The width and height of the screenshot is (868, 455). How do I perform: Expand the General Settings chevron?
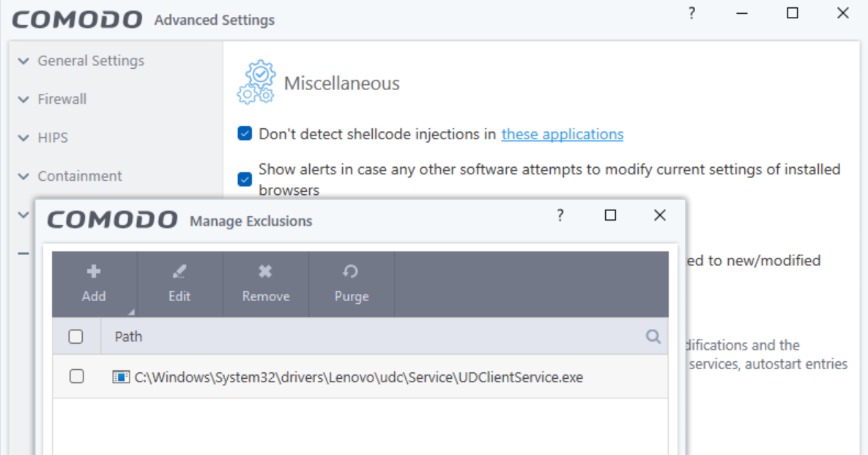click(x=23, y=61)
